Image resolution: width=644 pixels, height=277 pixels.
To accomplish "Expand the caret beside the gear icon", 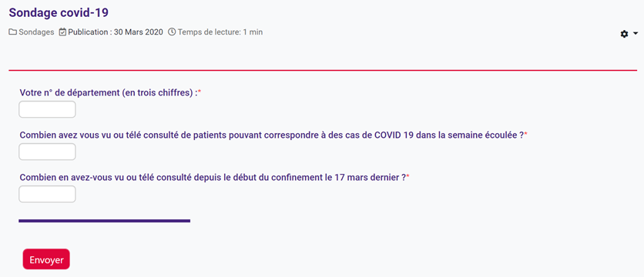I will [636, 33].
